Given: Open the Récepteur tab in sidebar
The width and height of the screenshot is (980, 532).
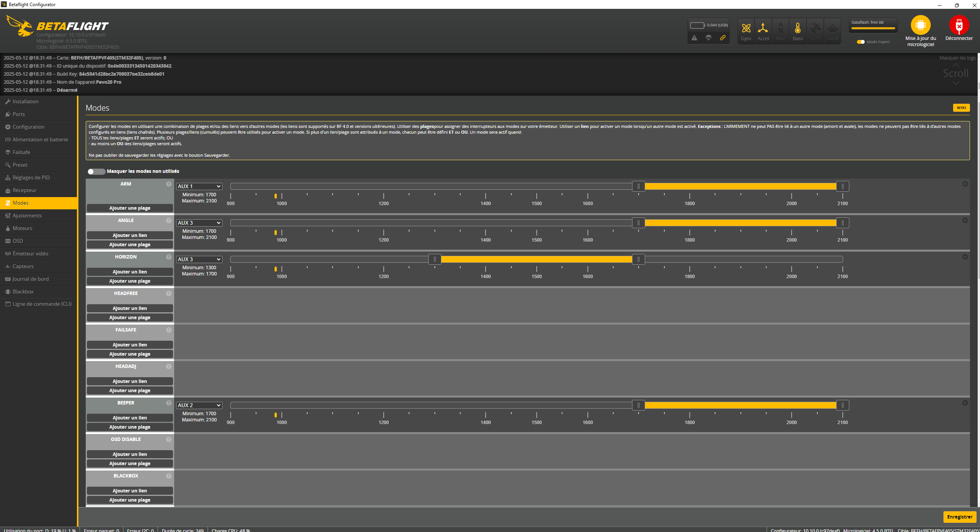Looking at the screenshot, I should 25,190.
